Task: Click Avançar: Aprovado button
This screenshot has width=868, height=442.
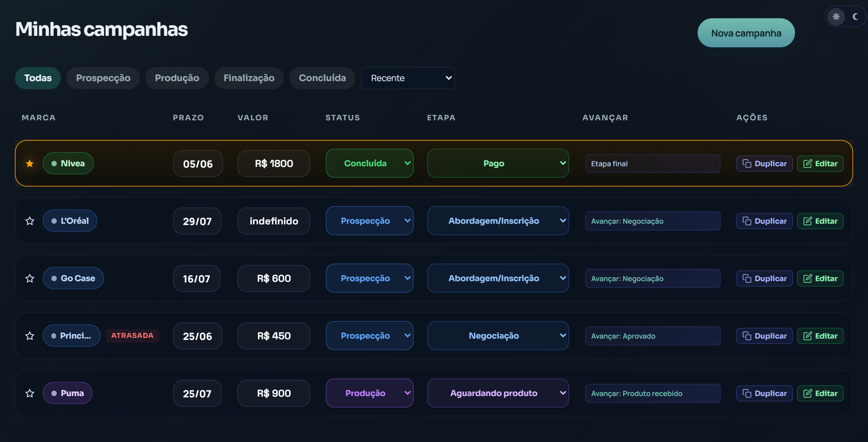Action: pos(653,336)
